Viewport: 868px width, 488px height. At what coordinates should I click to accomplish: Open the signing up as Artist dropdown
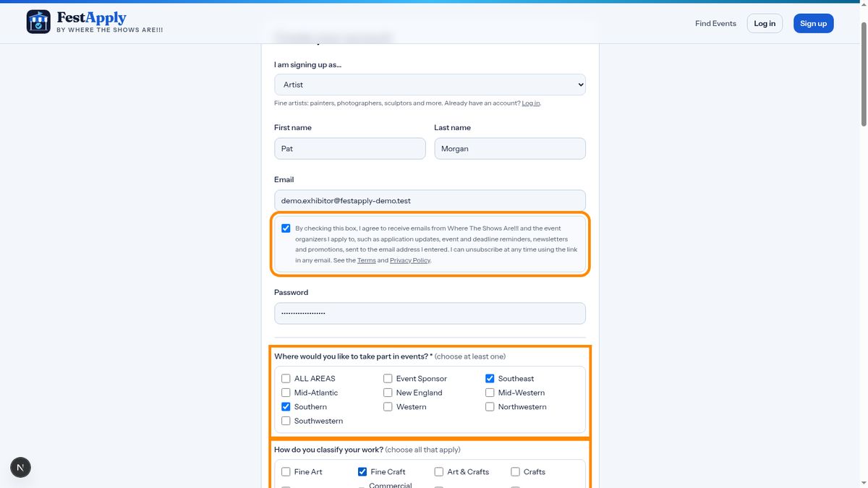[x=430, y=85]
